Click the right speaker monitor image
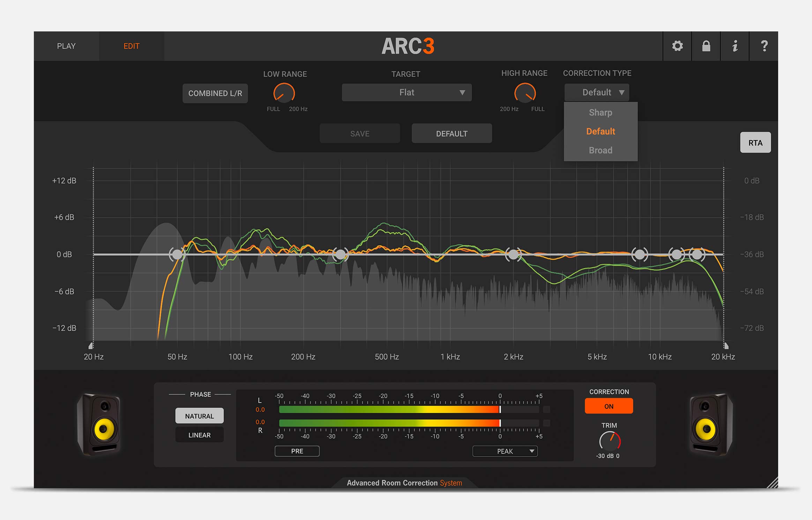 pos(711,424)
